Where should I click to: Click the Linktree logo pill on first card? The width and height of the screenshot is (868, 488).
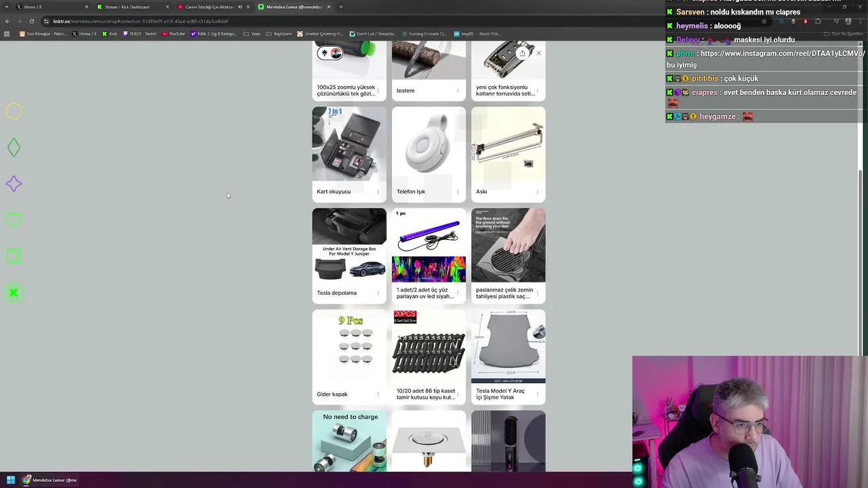[330, 53]
